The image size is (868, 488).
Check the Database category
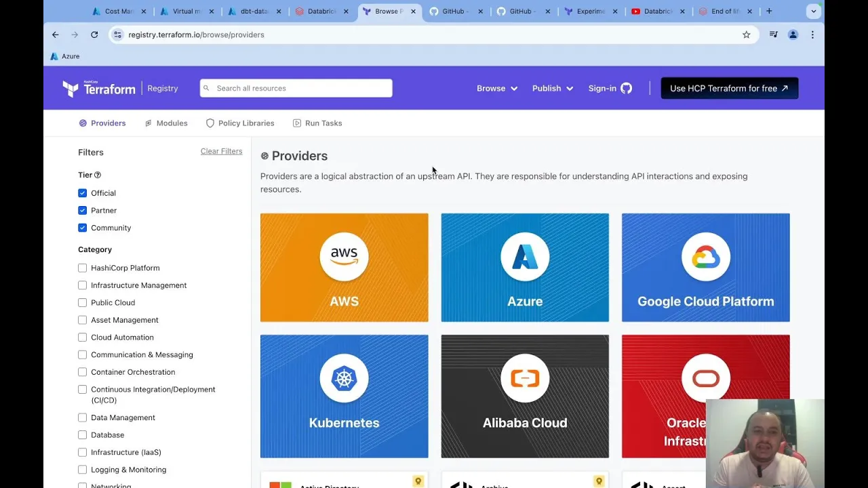[x=82, y=435]
